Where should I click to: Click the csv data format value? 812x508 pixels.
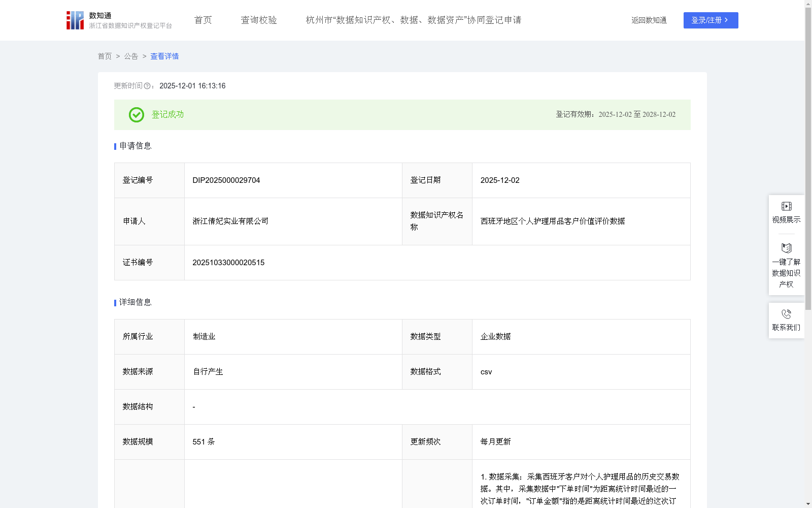click(486, 372)
